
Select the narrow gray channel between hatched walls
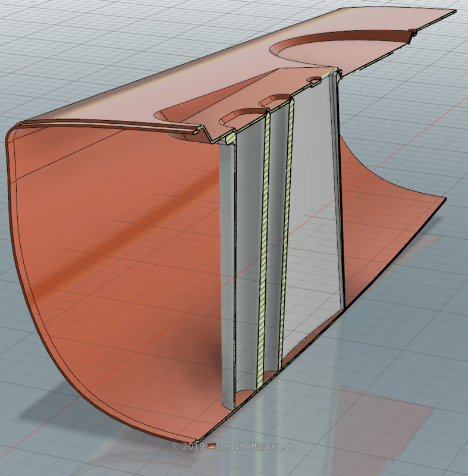pyautogui.click(x=274, y=238)
